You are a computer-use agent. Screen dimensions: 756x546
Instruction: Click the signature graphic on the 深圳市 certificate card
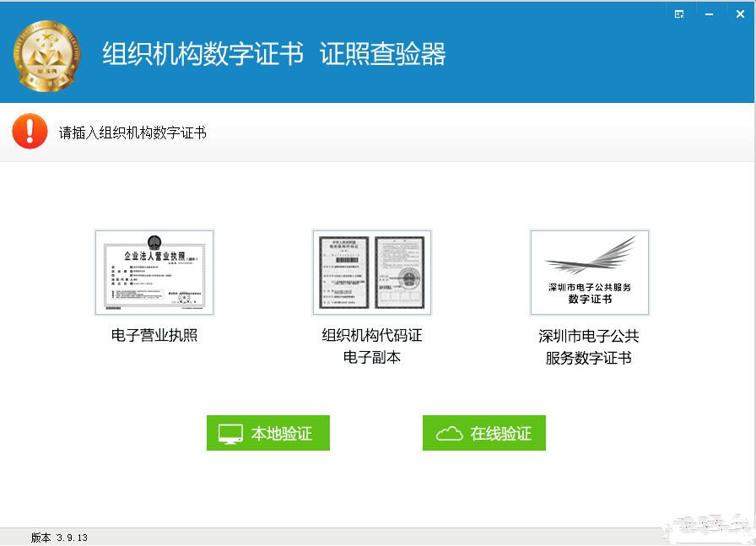coord(589,256)
